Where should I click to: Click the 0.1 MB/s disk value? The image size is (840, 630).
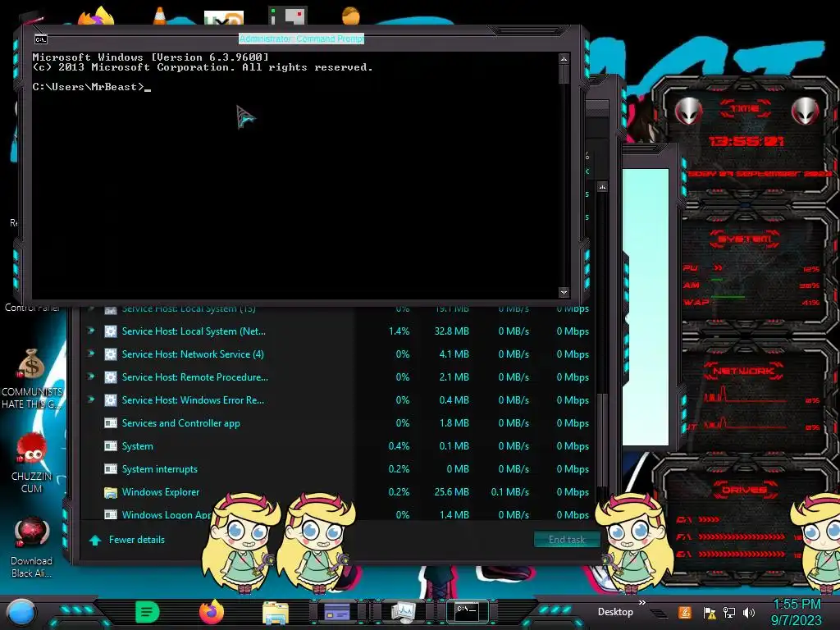(x=510, y=492)
